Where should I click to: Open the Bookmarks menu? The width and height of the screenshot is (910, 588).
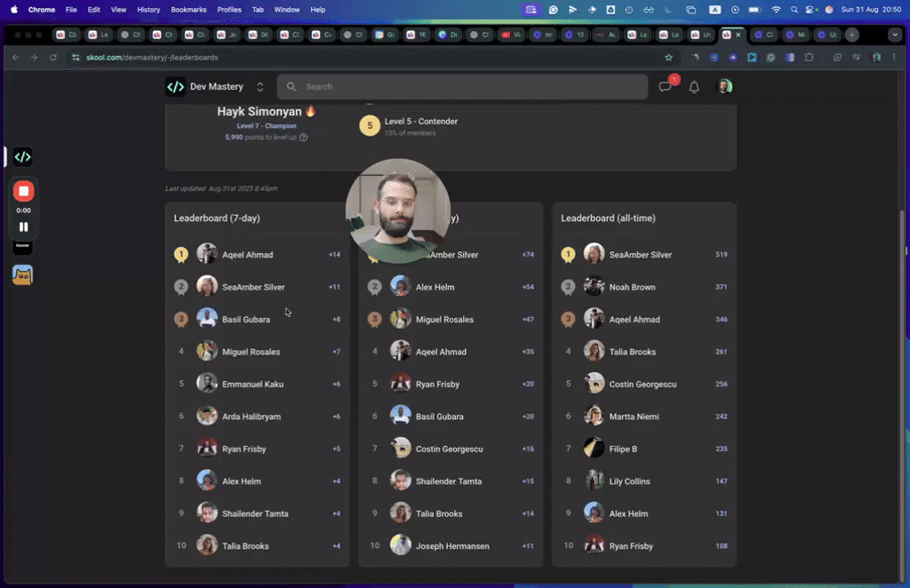(x=188, y=10)
